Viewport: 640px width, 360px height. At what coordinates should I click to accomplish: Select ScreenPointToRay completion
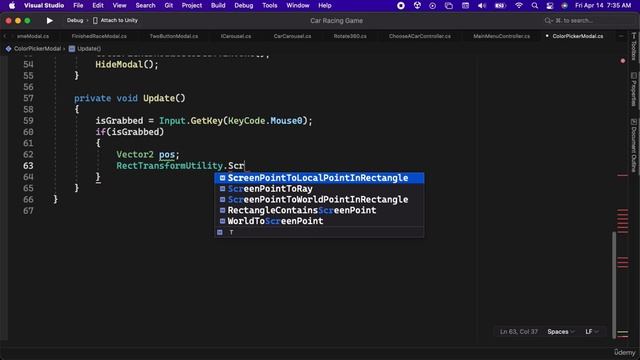[x=319, y=189]
